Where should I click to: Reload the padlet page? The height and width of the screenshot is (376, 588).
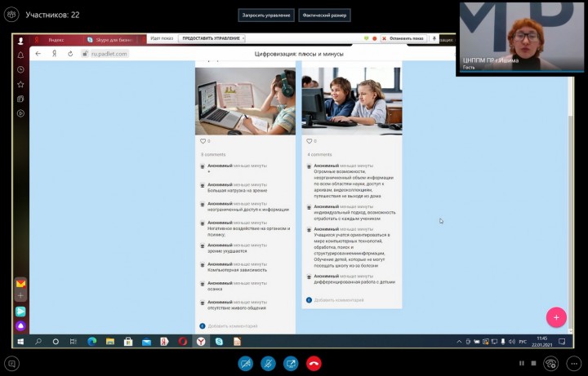(x=71, y=54)
